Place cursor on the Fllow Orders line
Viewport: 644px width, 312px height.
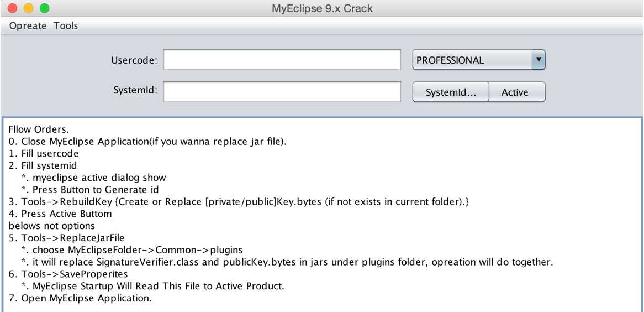pyautogui.click(x=39, y=129)
